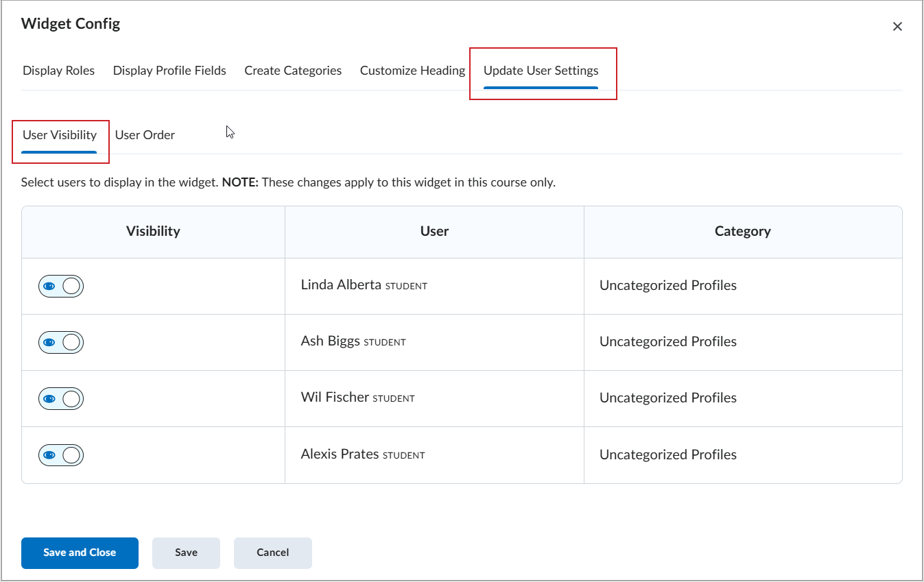Click the User column header
Viewport: 924px width, 582px height.
(434, 232)
